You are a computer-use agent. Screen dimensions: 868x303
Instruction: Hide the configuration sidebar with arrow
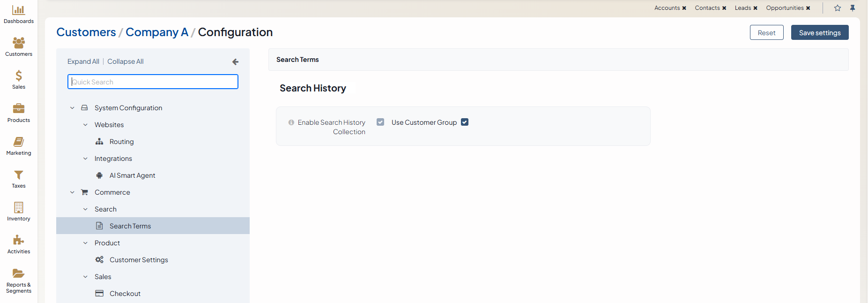[x=235, y=61]
